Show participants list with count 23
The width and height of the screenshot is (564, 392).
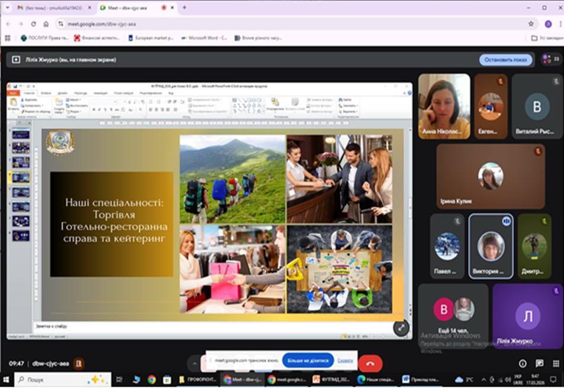[551, 60]
